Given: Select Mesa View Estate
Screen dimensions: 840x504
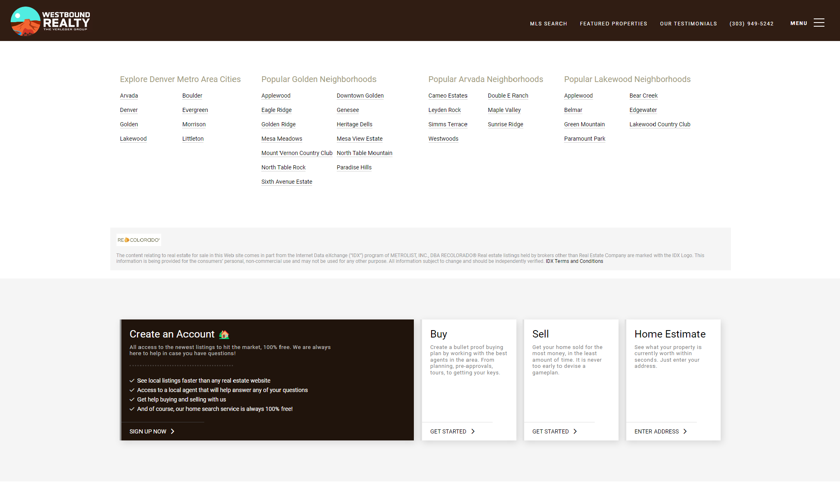Looking at the screenshot, I should pos(359,139).
